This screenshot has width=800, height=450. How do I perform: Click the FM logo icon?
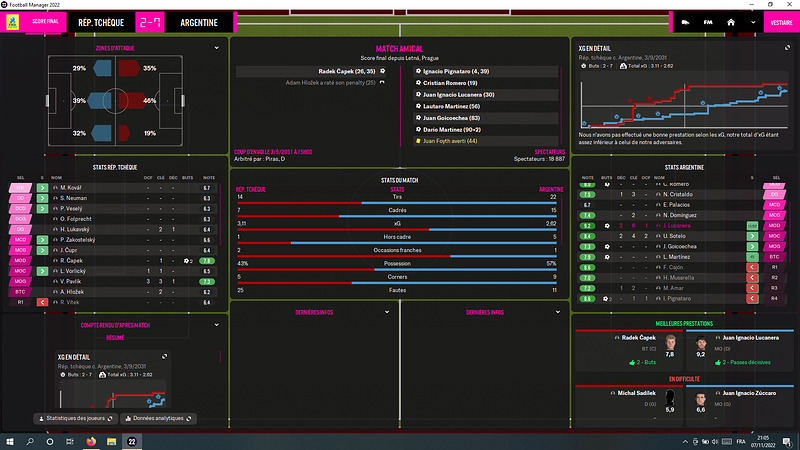(707, 21)
